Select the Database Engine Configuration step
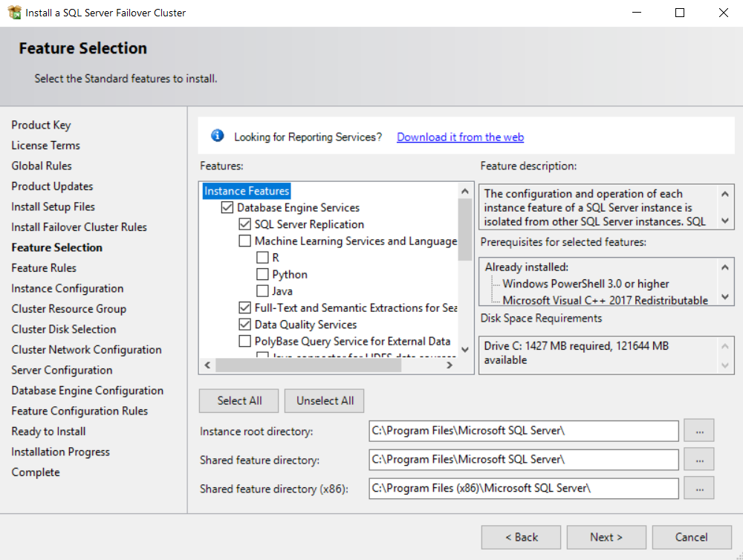This screenshot has height=560, width=743. (x=87, y=391)
